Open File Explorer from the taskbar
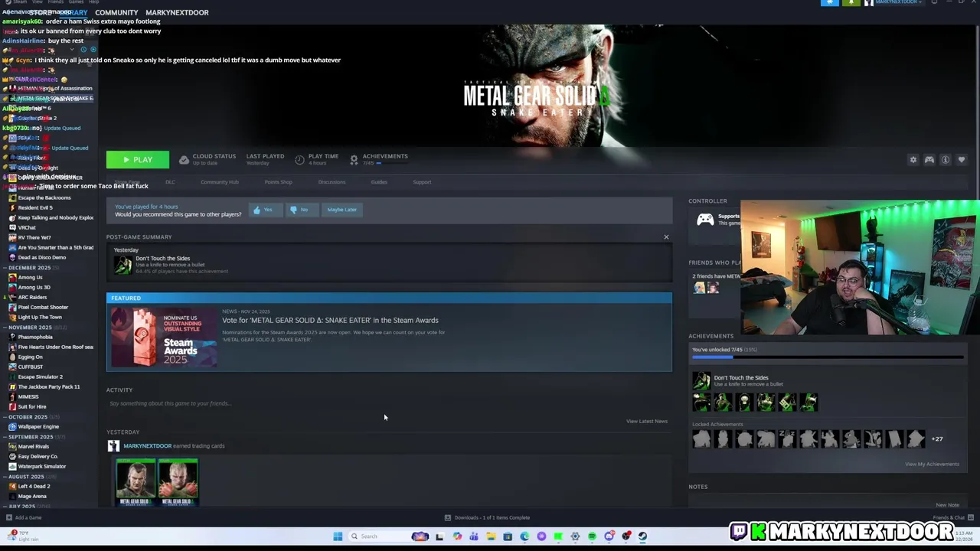The image size is (980, 551). tap(491, 536)
